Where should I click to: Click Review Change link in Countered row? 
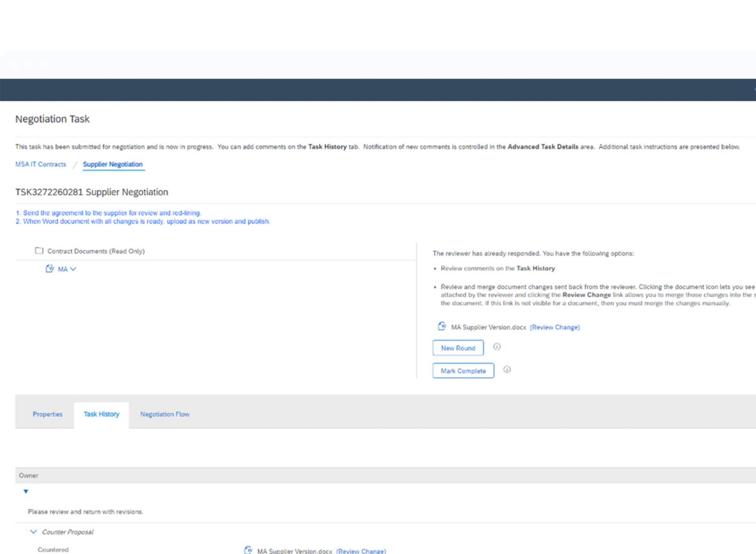pyautogui.click(x=361, y=551)
